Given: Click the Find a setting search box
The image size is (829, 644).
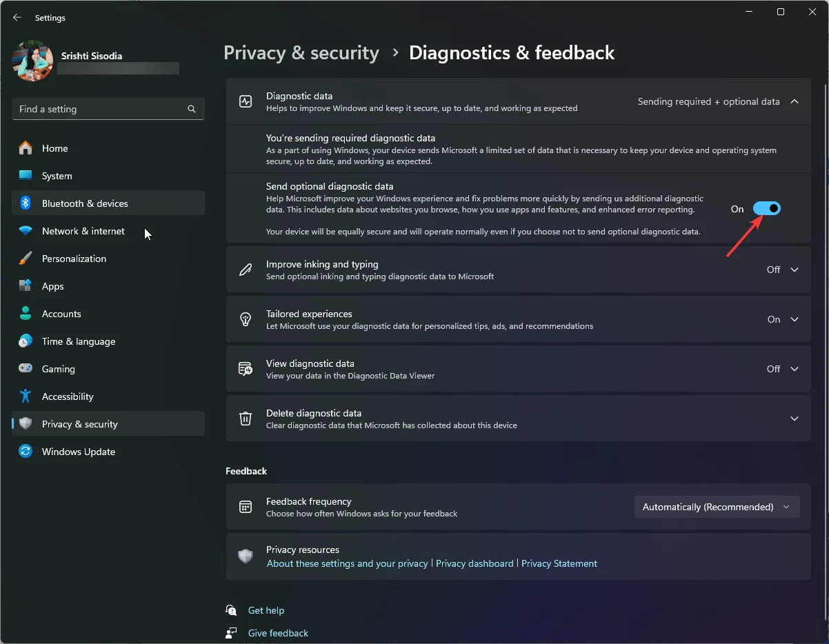Looking at the screenshot, I should [x=108, y=109].
